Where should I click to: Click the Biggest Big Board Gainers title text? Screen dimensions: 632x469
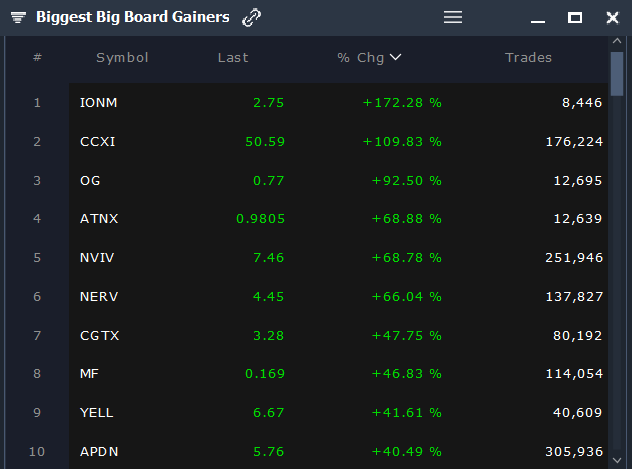click(x=133, y=17)
